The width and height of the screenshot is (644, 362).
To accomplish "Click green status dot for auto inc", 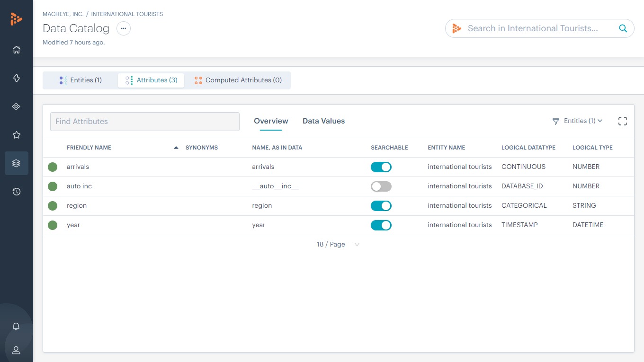I will [53, 186].
